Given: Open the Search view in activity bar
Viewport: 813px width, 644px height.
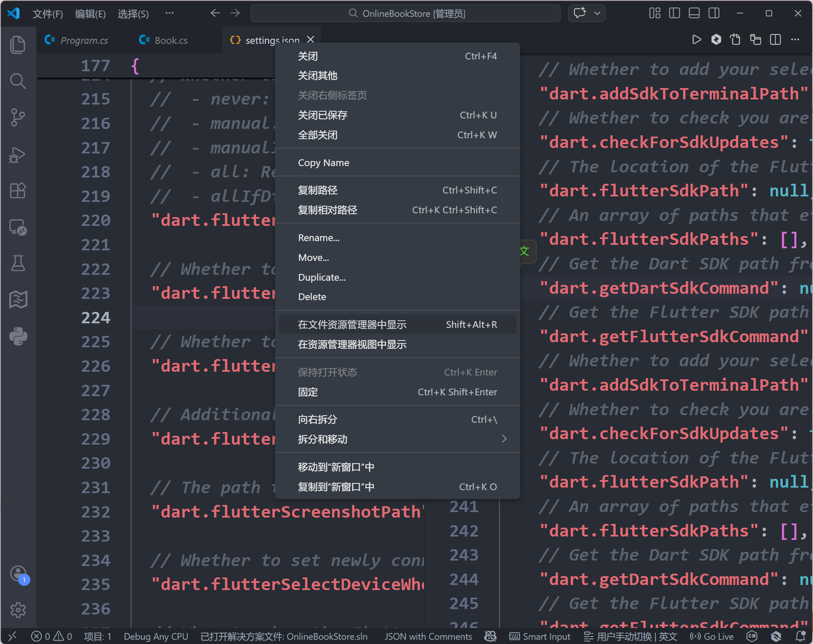Looking at the screenshot, I should [x=18, y=81].
